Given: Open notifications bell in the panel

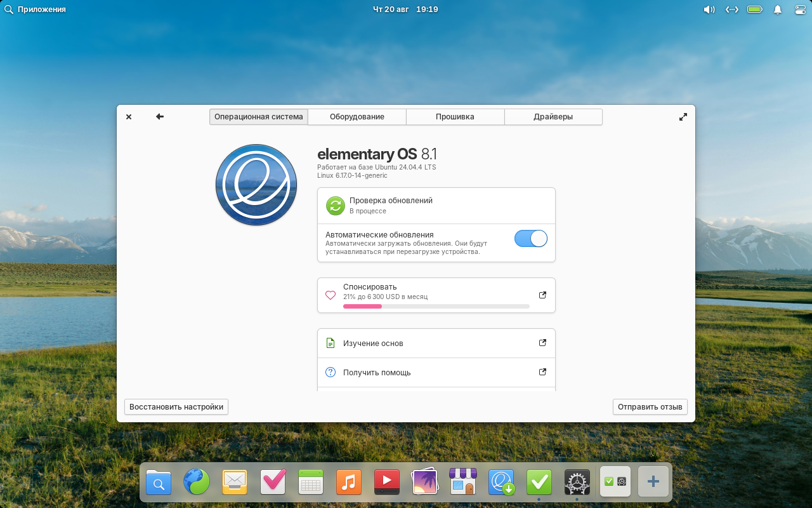Looking at the screenshot, I should (x=778, y=10).
